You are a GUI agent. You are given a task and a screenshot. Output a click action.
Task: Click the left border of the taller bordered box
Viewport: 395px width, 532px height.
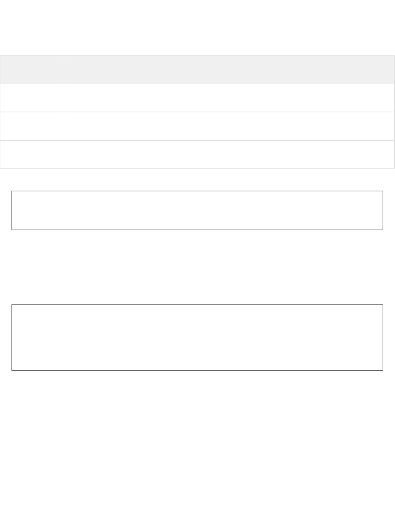pos(12,337)
